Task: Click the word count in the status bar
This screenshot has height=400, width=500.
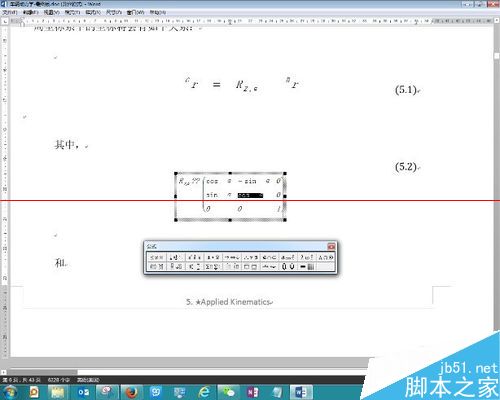Action: pyautogui.click(x=59, y=380)
